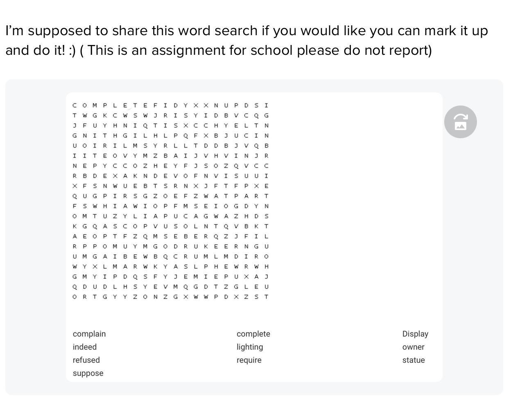The height and width of the screenshot is (420, 522).
Task: Select "indeed" in the word list
Action: pyautogui.click(x=85, y=347)
